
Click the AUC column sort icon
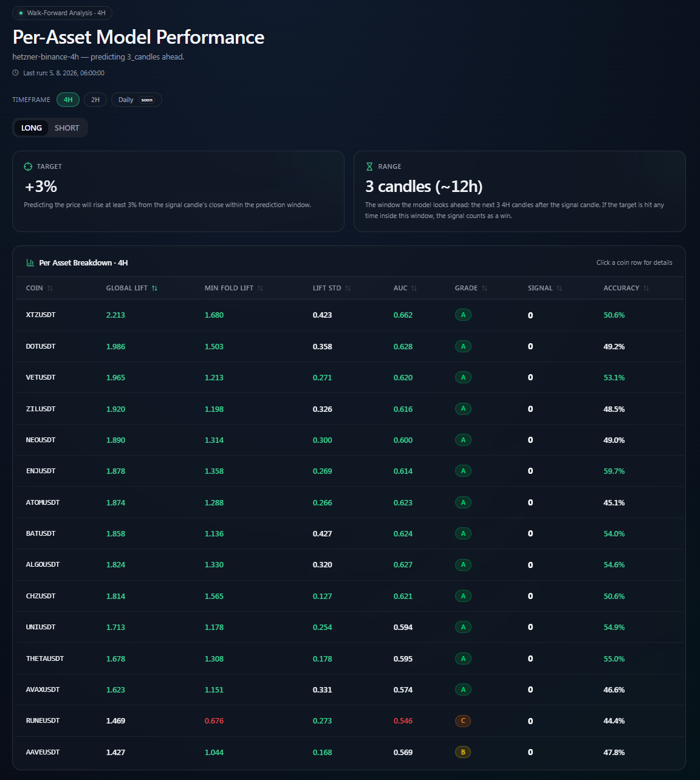[414, 289]
